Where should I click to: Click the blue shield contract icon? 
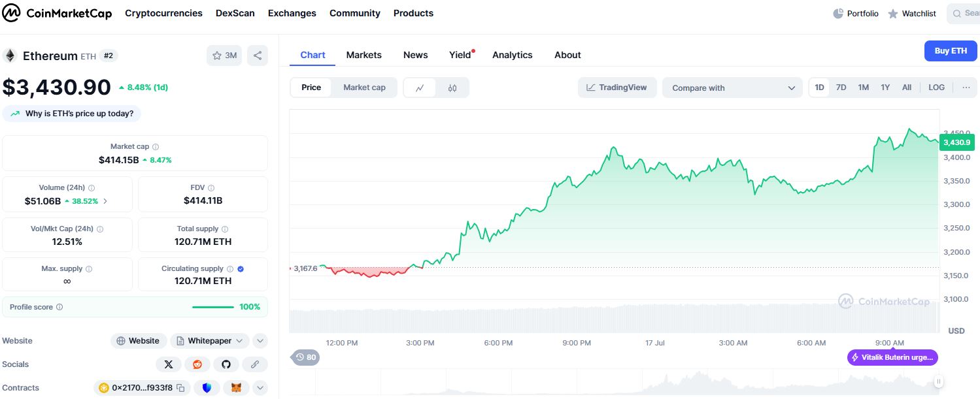207,388
